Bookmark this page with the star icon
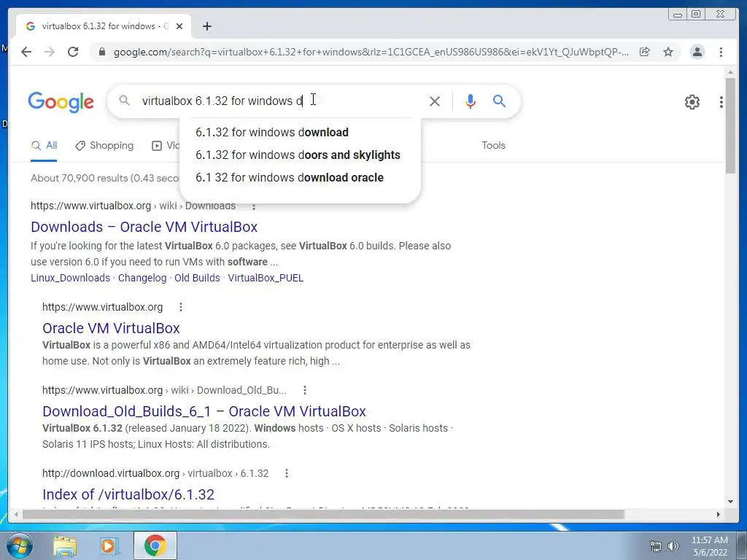 [x=668, y=52]
